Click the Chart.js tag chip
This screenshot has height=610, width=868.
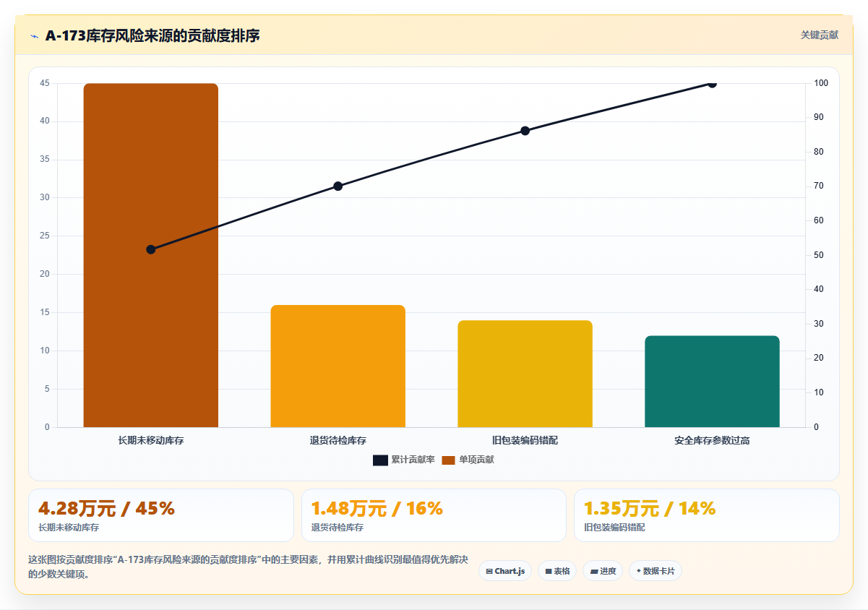(x=505, y=571)
